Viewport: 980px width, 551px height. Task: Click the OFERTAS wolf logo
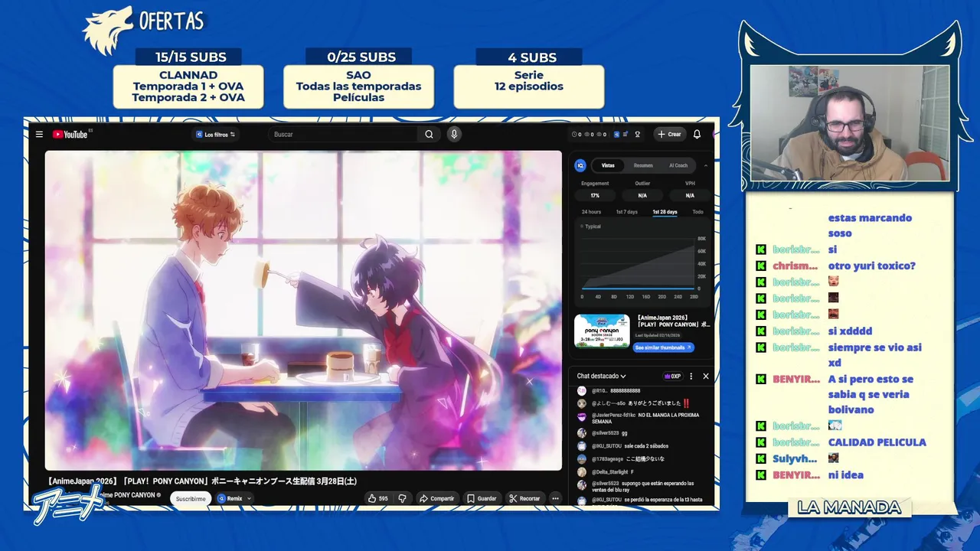point(144,29)
